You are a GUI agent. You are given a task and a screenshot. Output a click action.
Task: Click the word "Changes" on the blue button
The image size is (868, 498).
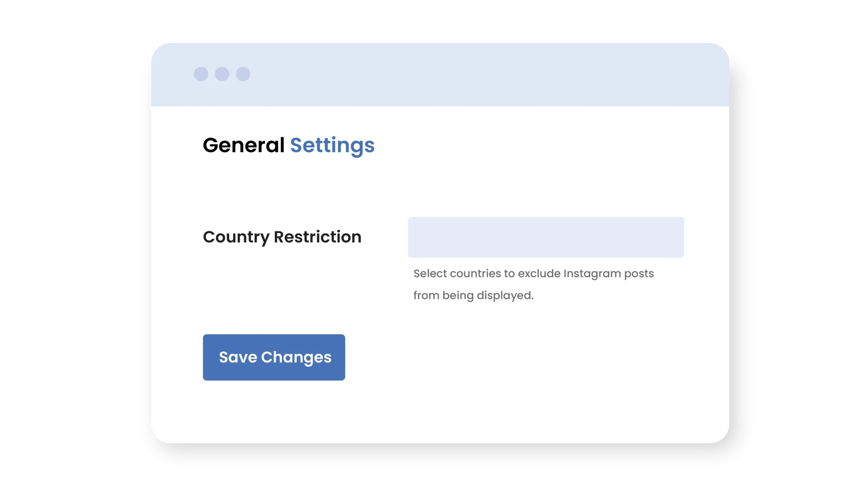click(296, 357)
